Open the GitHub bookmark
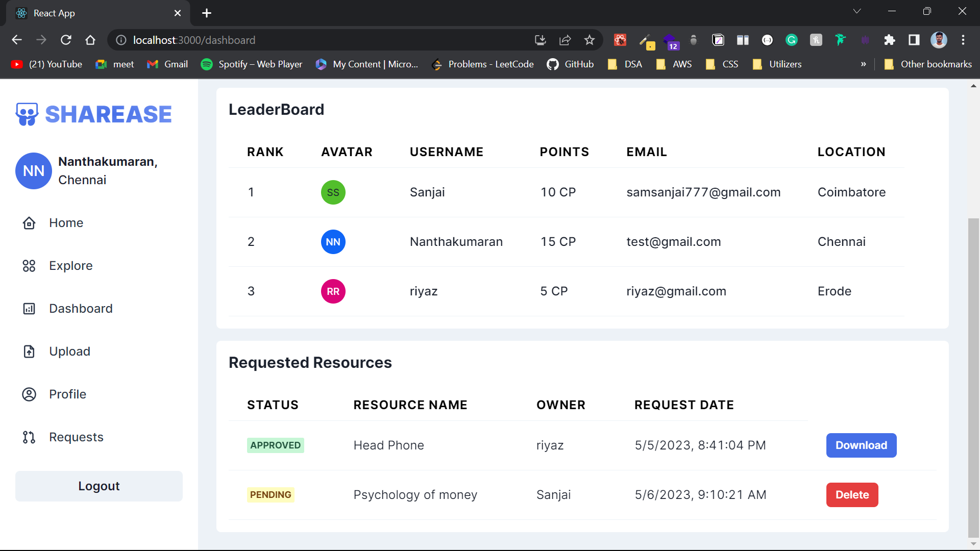 (570, 64)
